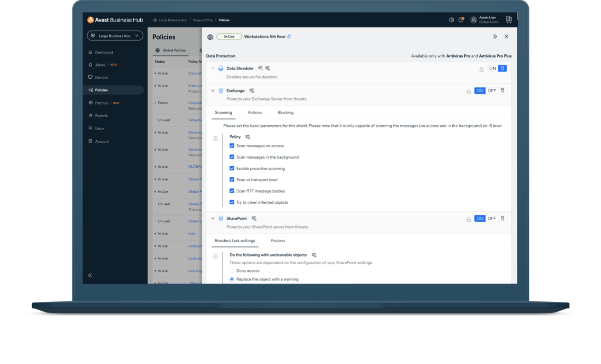Uncheck Scan messages on-access

(x=232, y=145)
